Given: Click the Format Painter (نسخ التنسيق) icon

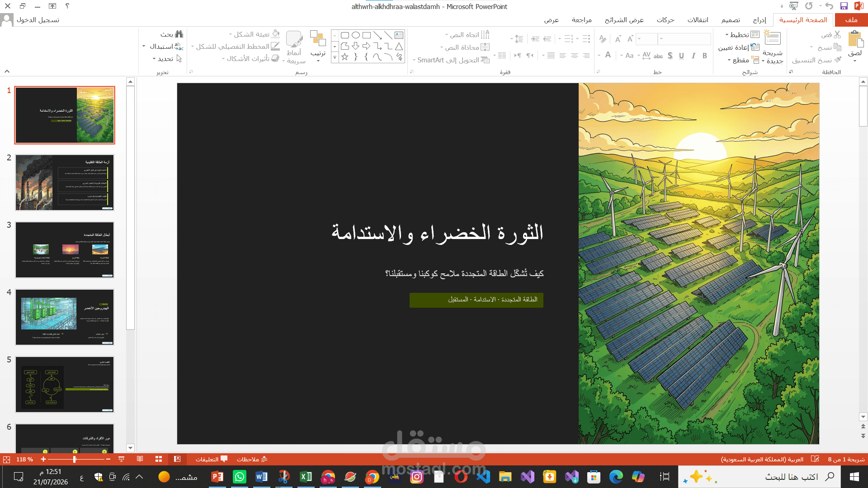Looking at the screenshot, I should [838, 60].
